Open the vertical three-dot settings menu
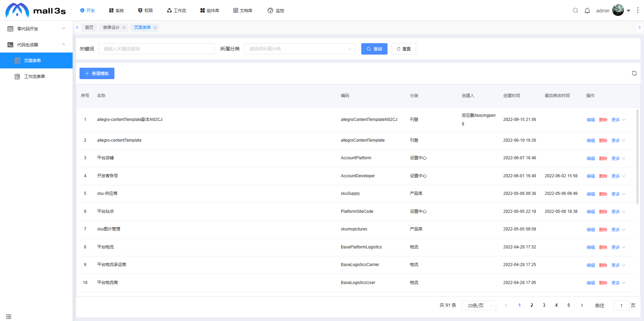Image resolution: width=644 pixels, height=321 pixels. click(638, 10)
